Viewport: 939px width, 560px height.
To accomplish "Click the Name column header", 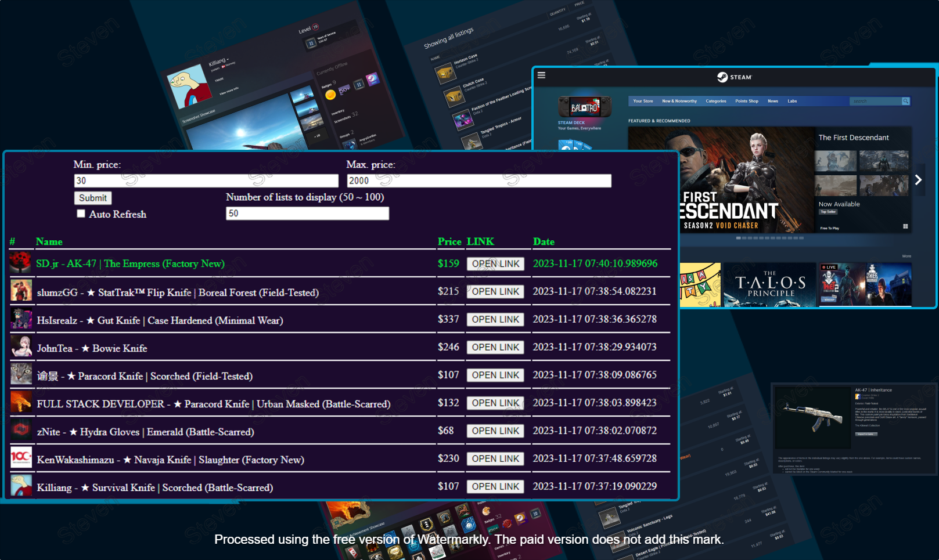I will point(49,241).
